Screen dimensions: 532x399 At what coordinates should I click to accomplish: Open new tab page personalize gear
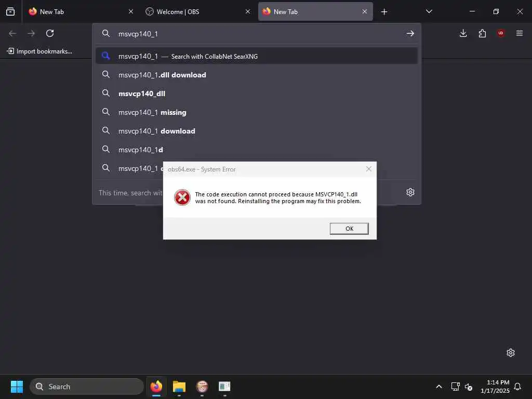[x=511, y=353]
